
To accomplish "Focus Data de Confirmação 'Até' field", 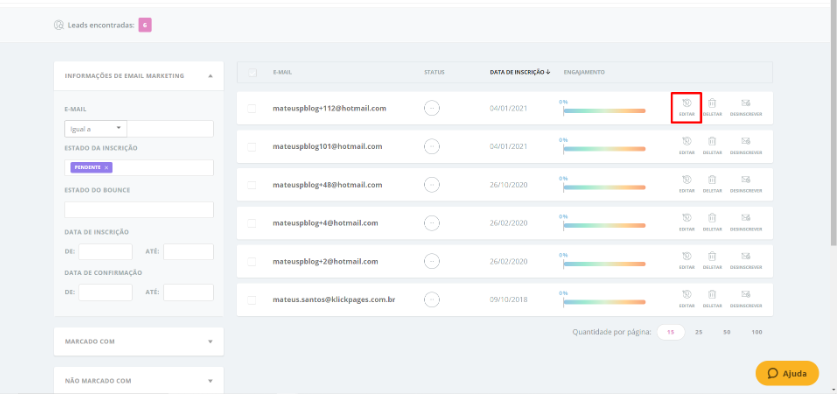I will coord(189,292).
